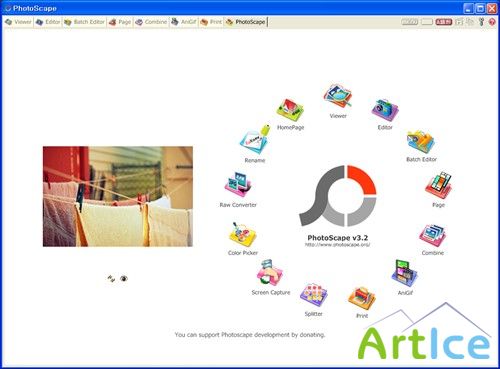500x369 pixels.
Task: Open the Combine icon in the circle
Action: (433, 236)
